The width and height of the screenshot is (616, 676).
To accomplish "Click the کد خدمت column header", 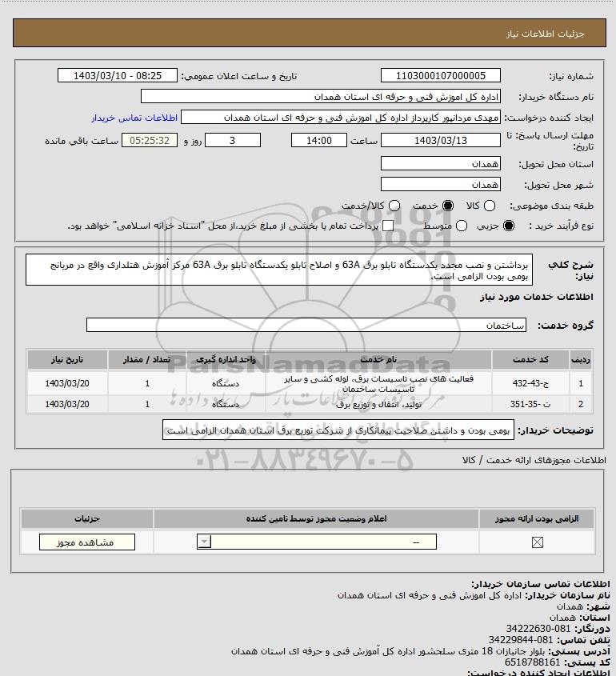I will (x=530, y=359).
